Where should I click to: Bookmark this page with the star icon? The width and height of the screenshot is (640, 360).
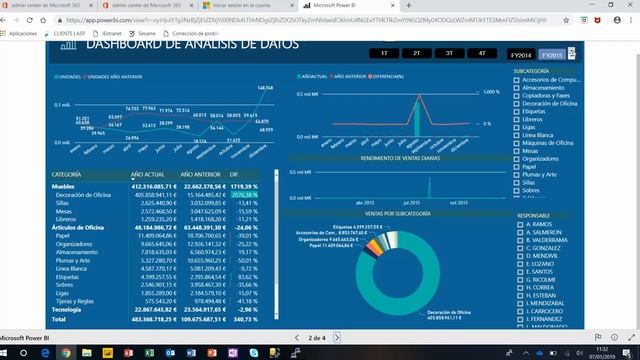tap(566, 20)
